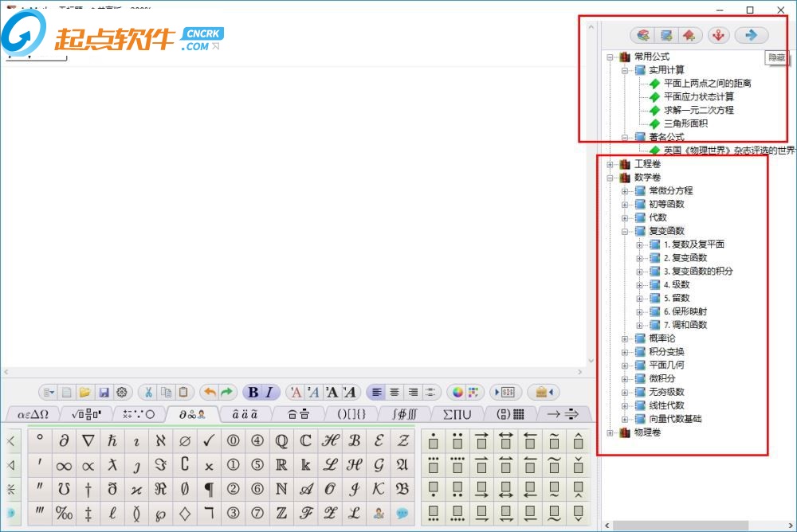Paste from clipboard icon
The image size is (797, 532).
pyautogui.click(x=183, y=393)
